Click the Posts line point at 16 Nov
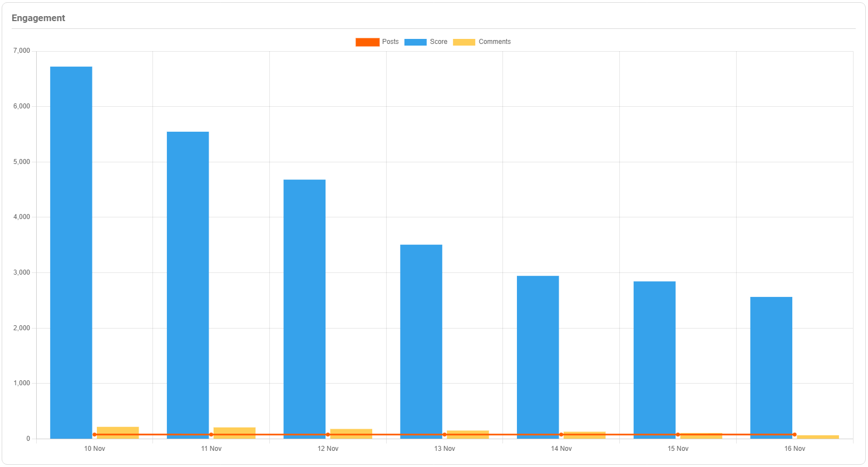Viewport: 868px width, 467px height. [795, 435]
